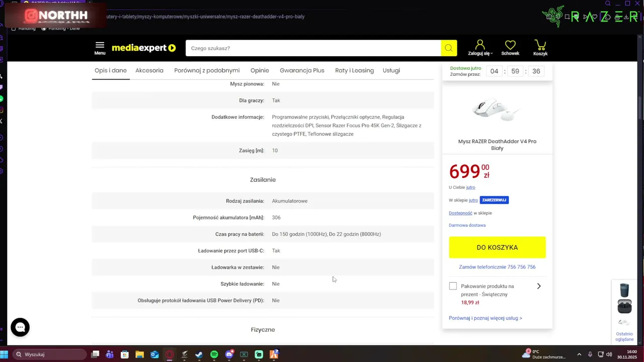Open Microsoft Teams from the taskbar

(110, 354)
